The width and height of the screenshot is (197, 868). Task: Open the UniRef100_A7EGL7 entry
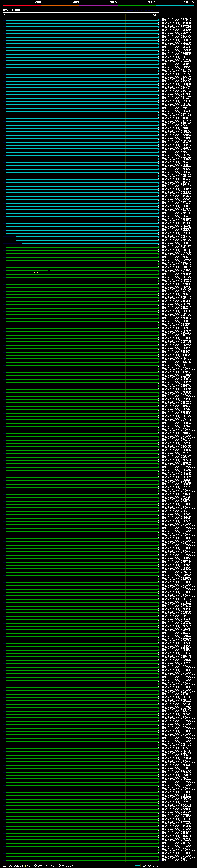coord(177,294)
